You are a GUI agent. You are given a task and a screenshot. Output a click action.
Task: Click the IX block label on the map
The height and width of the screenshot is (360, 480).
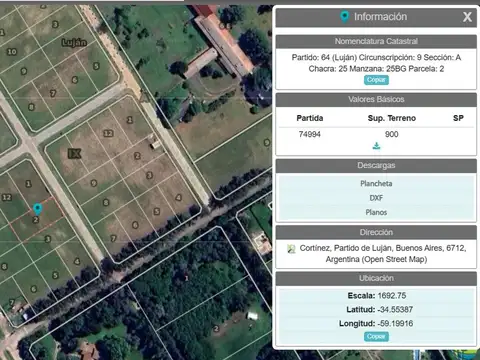pos(74,154)
